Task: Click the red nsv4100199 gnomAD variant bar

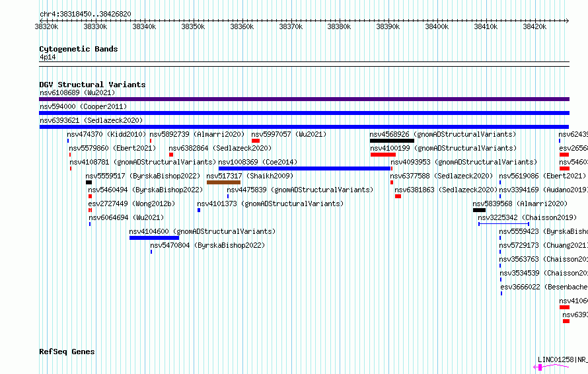Action: click(x=383, y=155)
